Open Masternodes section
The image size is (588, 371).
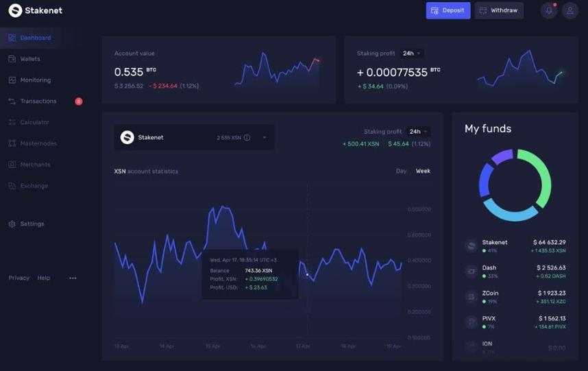tap(38, 143)
